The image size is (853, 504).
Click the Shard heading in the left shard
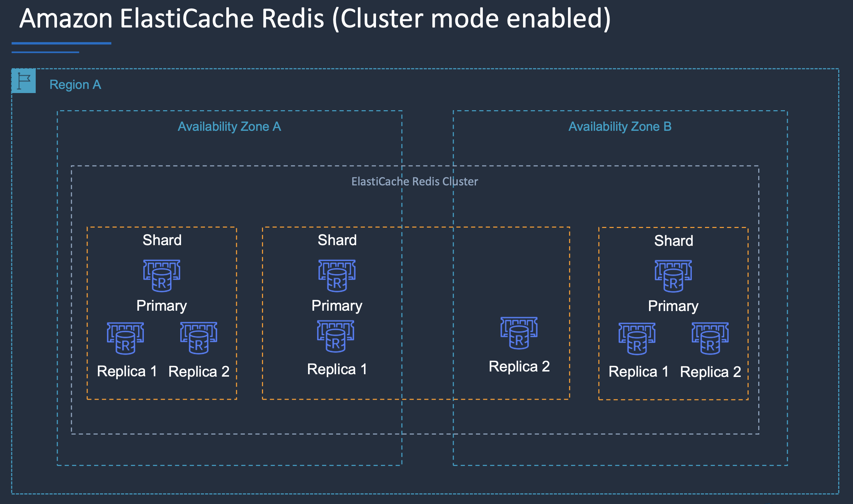(x=162, y=240)
